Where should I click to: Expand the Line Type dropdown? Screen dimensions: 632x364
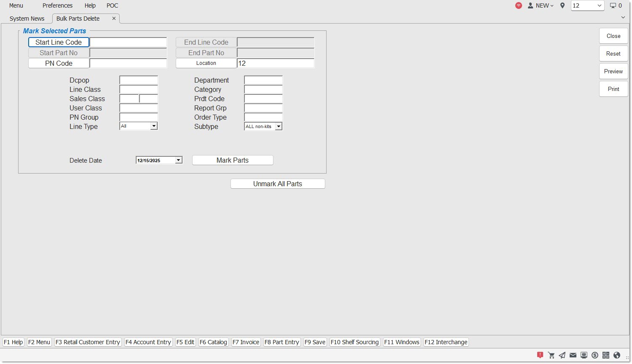154,126
